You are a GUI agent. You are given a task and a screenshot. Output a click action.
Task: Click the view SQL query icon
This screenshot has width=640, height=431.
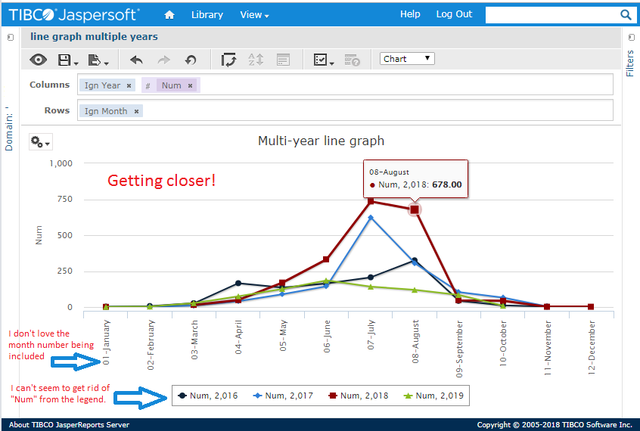click(352, 60)
